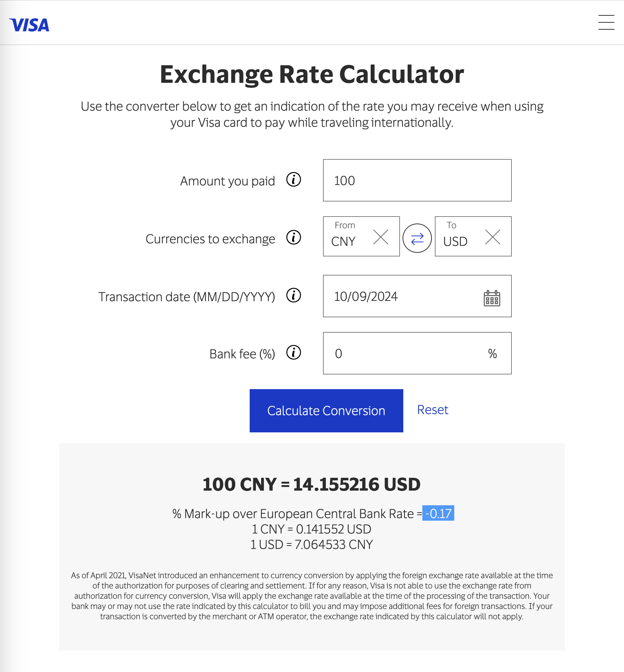Open the To currency dropdown
This screenshot has height=672, width=624.
click(458, 237)
